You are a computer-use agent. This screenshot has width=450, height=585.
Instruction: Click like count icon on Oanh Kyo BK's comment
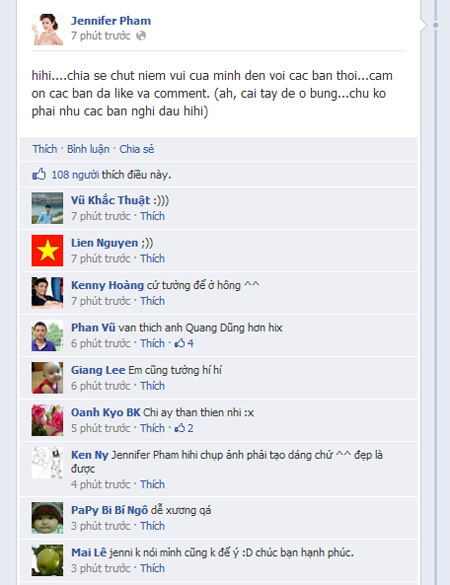[x=180, y=428]
